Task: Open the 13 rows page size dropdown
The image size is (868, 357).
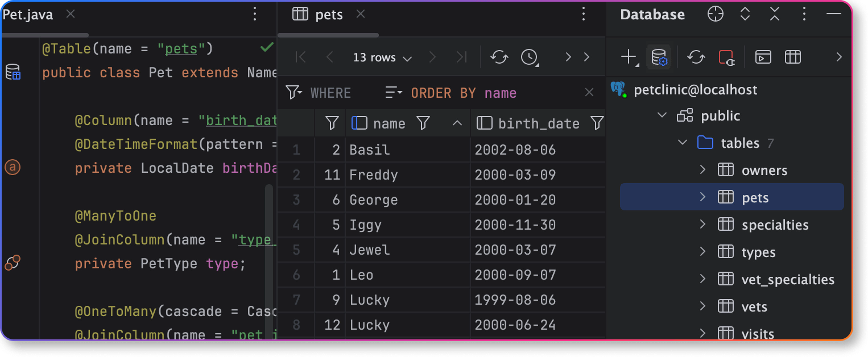Action: click(382, 57)
